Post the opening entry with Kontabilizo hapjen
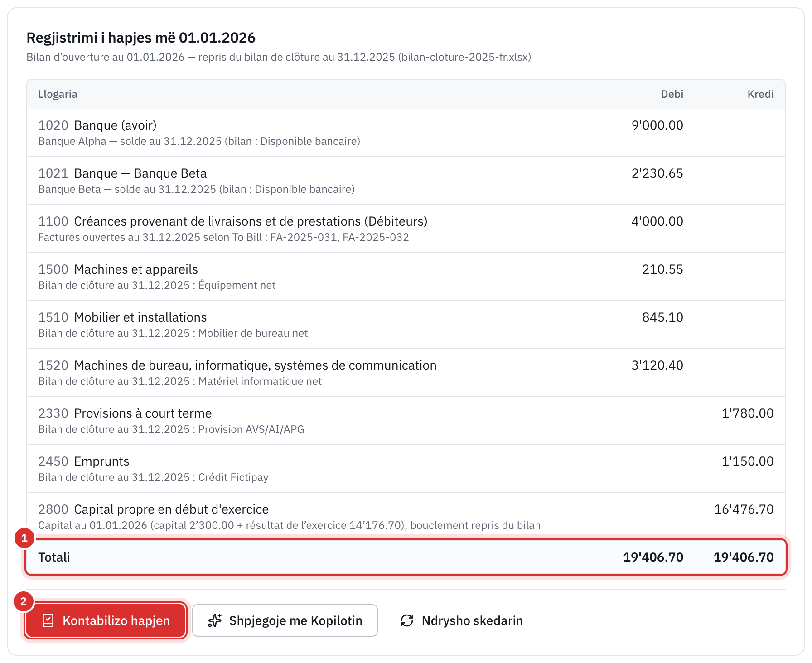Screen dimensions: 812x663 point(106,620)
